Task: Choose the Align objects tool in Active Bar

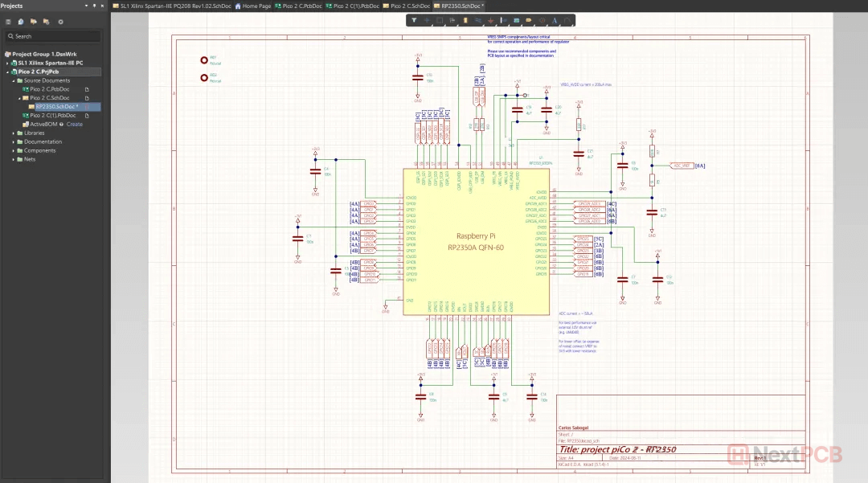Action: [452, 20]
